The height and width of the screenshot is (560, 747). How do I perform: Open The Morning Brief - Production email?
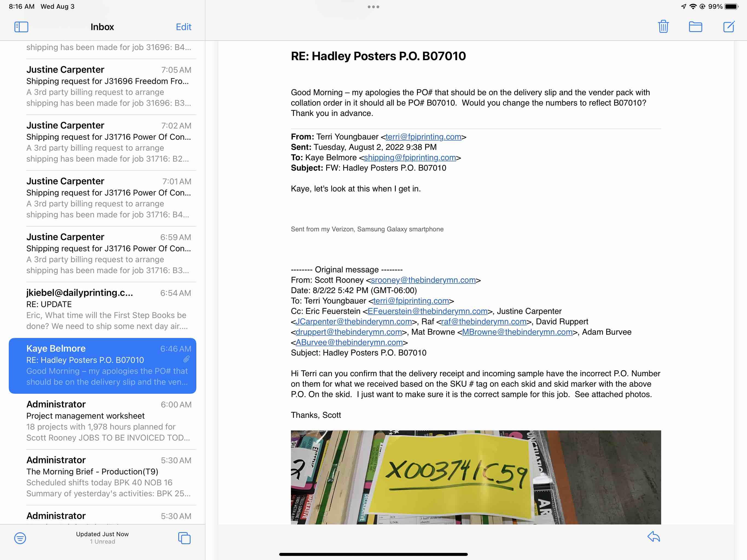tap(108, 476)
